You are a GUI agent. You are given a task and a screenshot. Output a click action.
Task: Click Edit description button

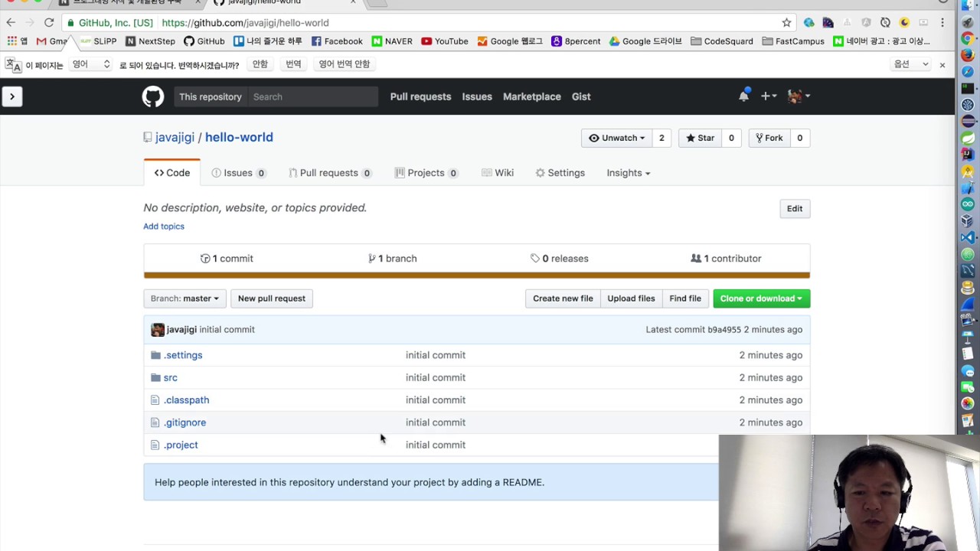pyautogui.click(x=795, y=208)
